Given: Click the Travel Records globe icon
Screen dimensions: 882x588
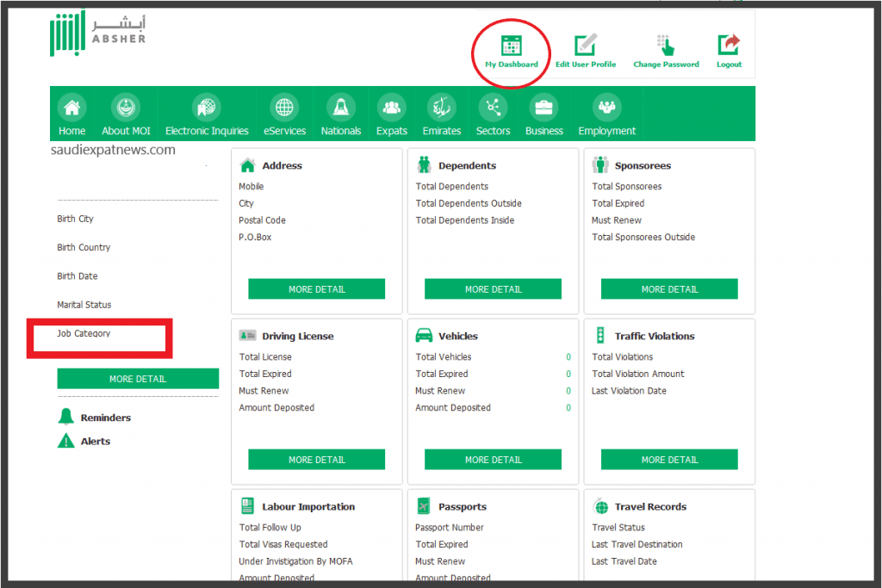Looking at the screenshot, I should pos(600,506).
